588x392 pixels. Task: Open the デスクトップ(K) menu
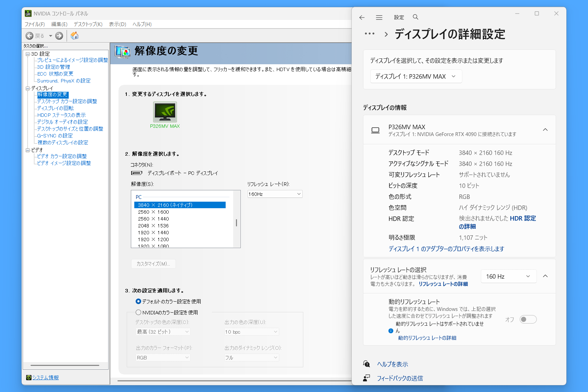pos(88,24)
